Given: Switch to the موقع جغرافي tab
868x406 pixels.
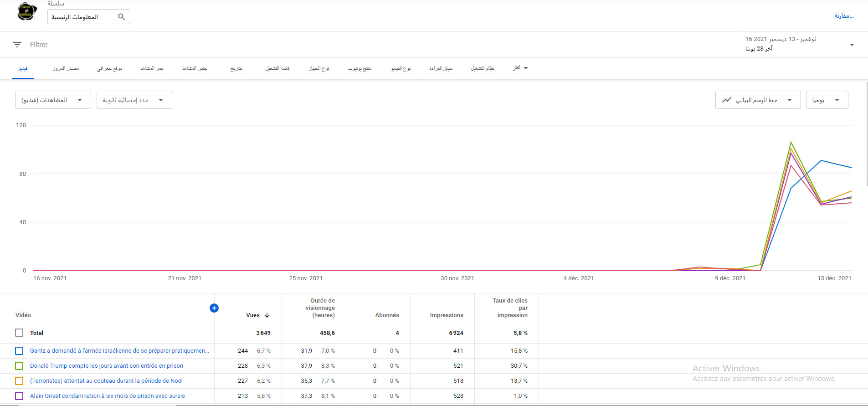Looking at the screenshot, I should [110, 68].
